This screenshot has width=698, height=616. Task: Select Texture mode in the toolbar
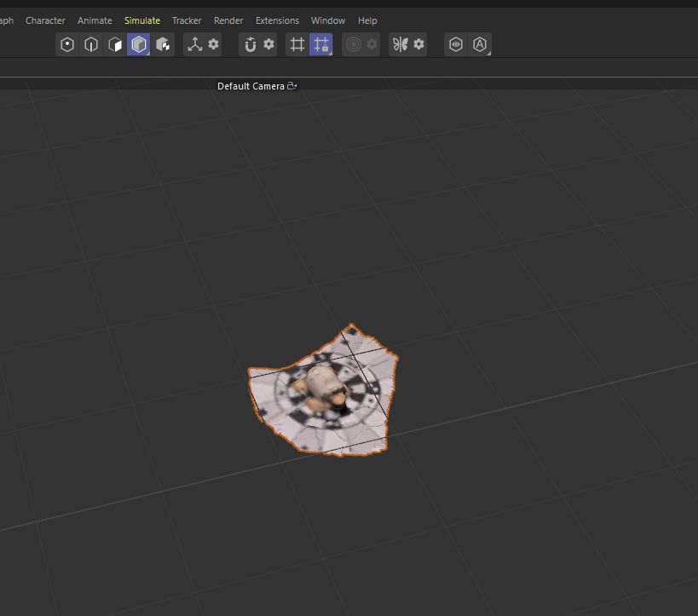163,44
